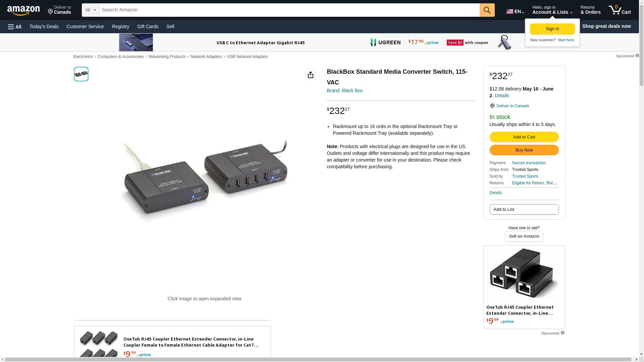The height and width of the screenshot is (362, 644).
Task: Click the yellow Sign in button
Action: click(x=552, y=29)
